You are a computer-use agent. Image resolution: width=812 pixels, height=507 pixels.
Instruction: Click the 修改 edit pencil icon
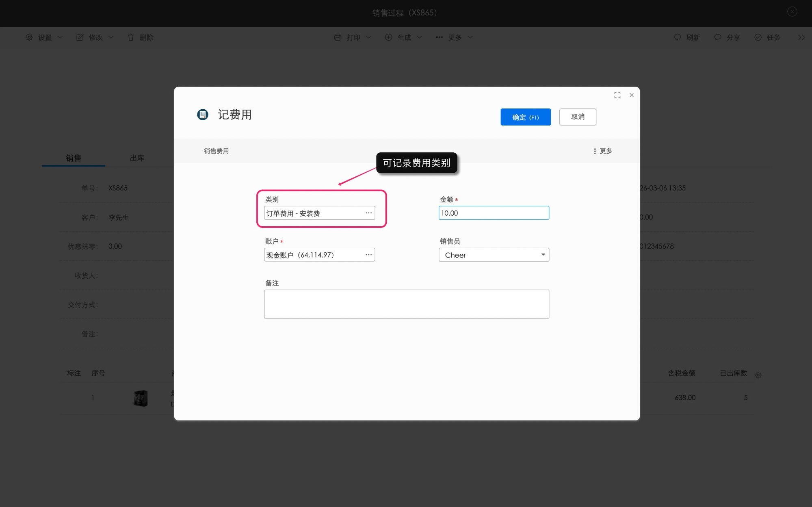(x=80, y=37)
